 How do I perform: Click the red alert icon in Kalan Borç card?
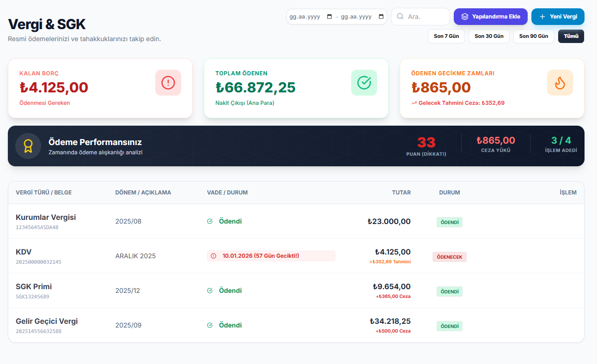pos(168,83)
